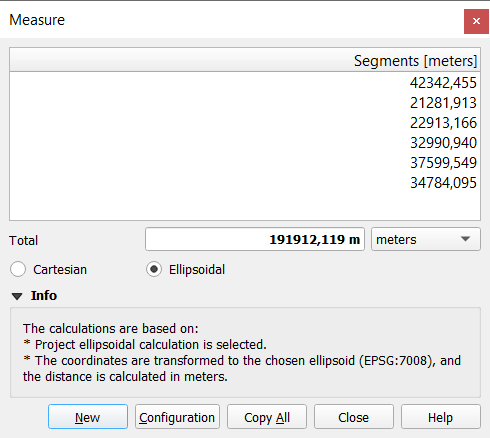Click the Total distance field 191912,119 m
Image resolution: width=490 pixels, height=438 pixels.
tap(255, 239)
